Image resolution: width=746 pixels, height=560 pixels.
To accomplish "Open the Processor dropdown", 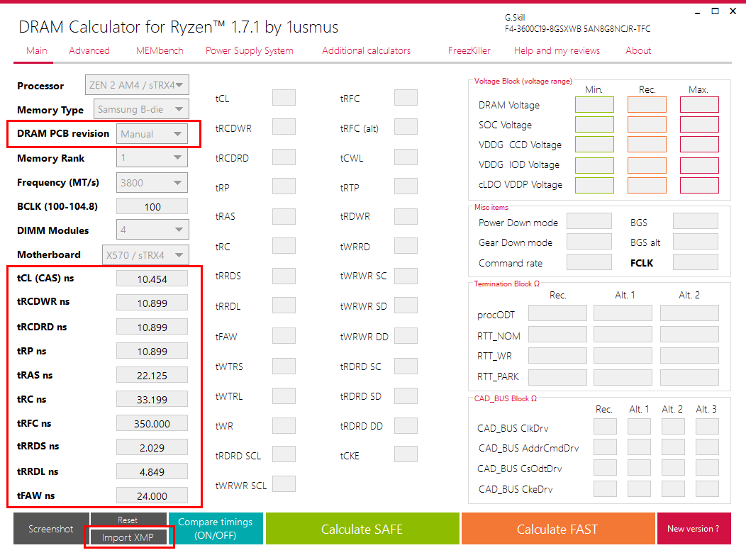I will (x=137, y=84).
